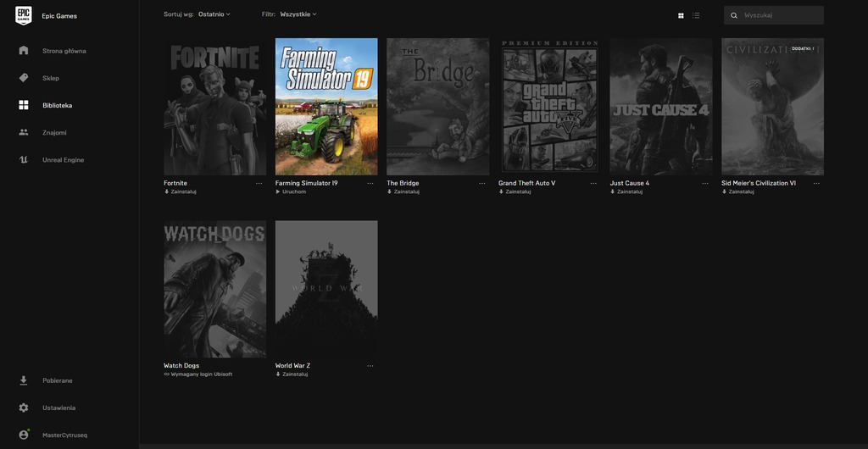Open the Pobierane downloads page

coord(58,380)
